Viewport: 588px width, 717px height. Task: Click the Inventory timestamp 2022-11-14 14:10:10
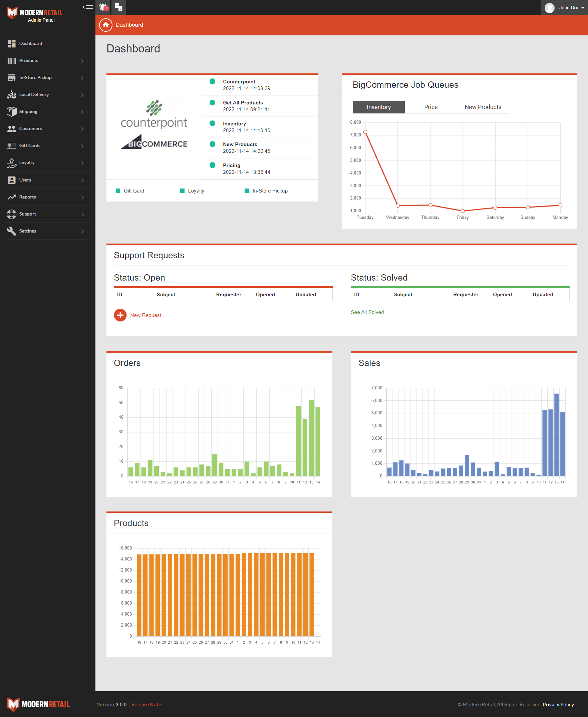tap(246, 130)
